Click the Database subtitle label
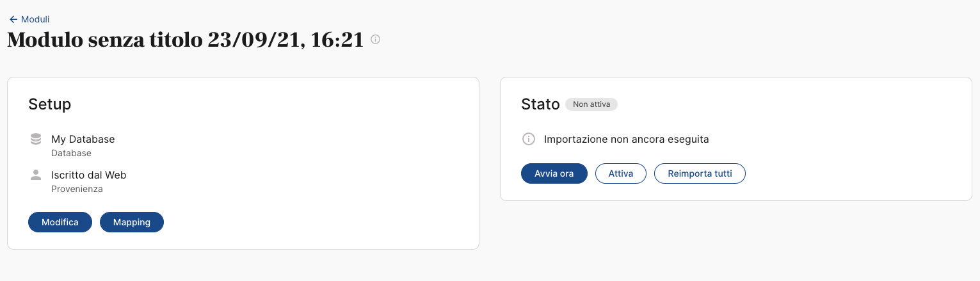Screen dimensions: 980x281 click(71, 154)
